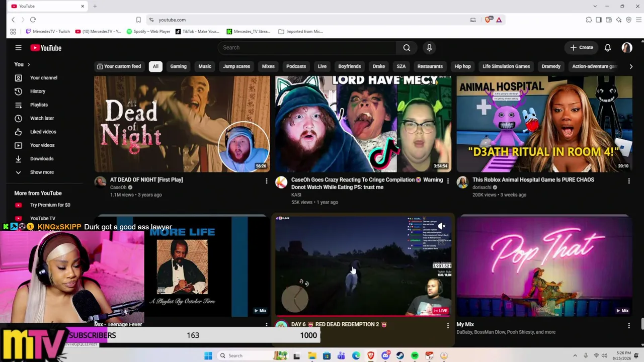
Task: Open History in the sidebar
Action: click(x=38, y=92)
